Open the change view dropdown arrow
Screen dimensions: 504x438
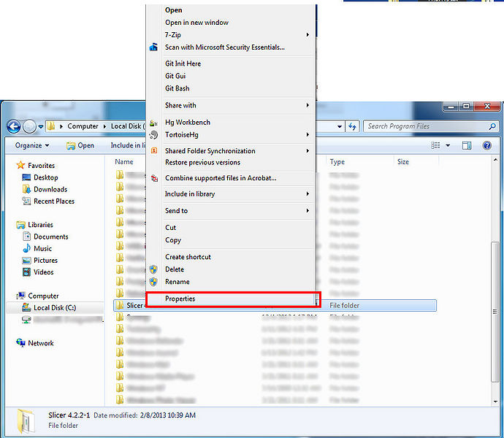click(447, 145)
